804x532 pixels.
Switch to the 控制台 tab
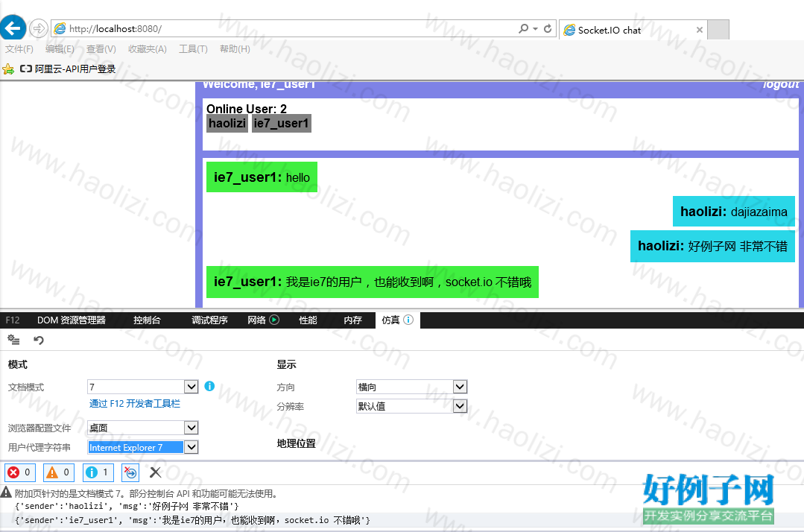(147, 320)
